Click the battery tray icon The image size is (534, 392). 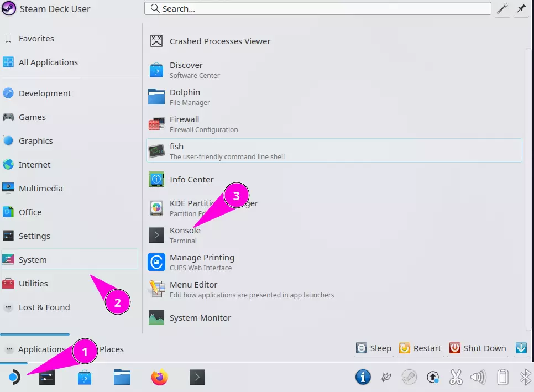click(502, 377)
